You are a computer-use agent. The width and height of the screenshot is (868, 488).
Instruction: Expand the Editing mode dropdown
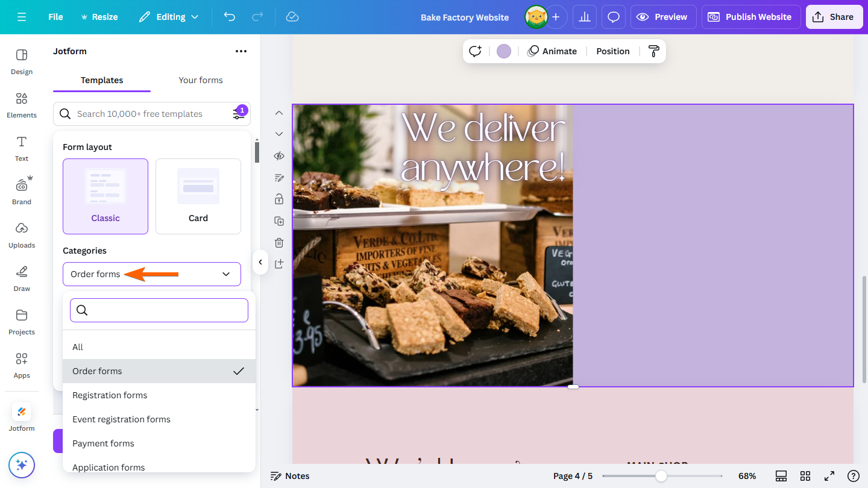coord(169,17)
